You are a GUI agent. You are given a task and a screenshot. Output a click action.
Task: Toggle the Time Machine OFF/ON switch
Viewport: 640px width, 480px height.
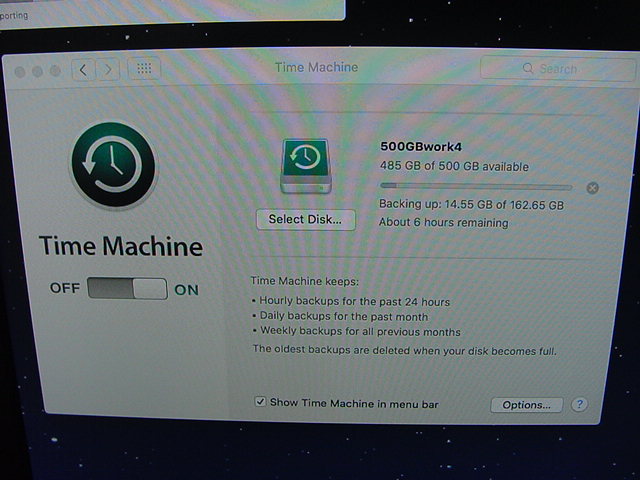click(x=127, y=289)
